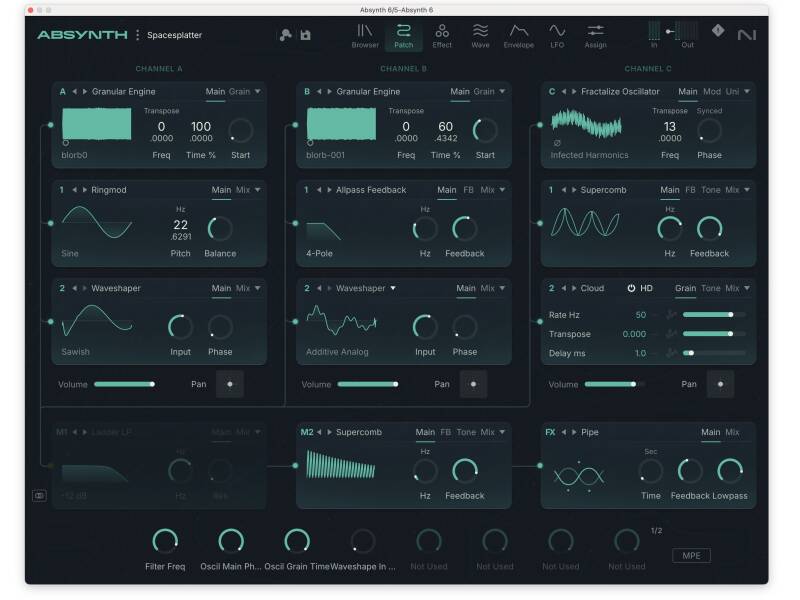Open the Effect page
Image resolution: width=800 pixels, height=600 pixels.
pyautogui.click(x=442, y=35)
